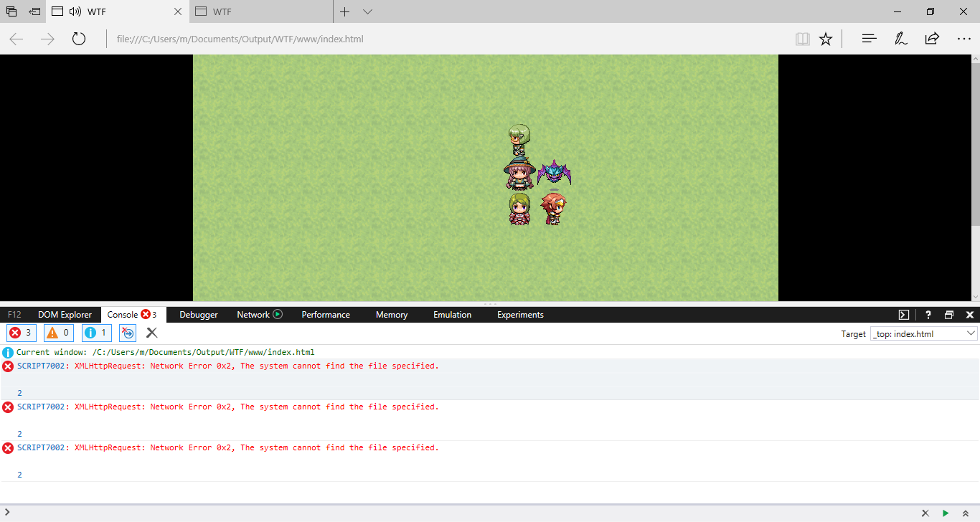Viewport: 980px width, 522px height.
Task: Open Reading view
Action: [803, 39]
